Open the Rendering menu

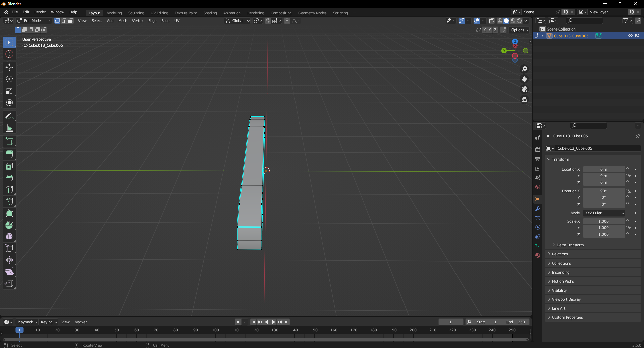255,13
